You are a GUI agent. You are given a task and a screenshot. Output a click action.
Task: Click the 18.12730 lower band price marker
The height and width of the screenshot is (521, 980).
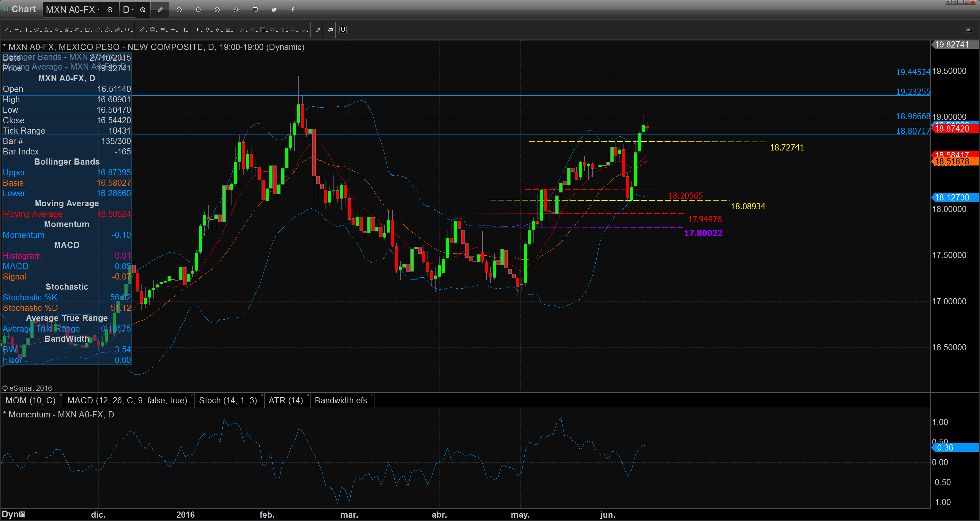tap(955, 197)
